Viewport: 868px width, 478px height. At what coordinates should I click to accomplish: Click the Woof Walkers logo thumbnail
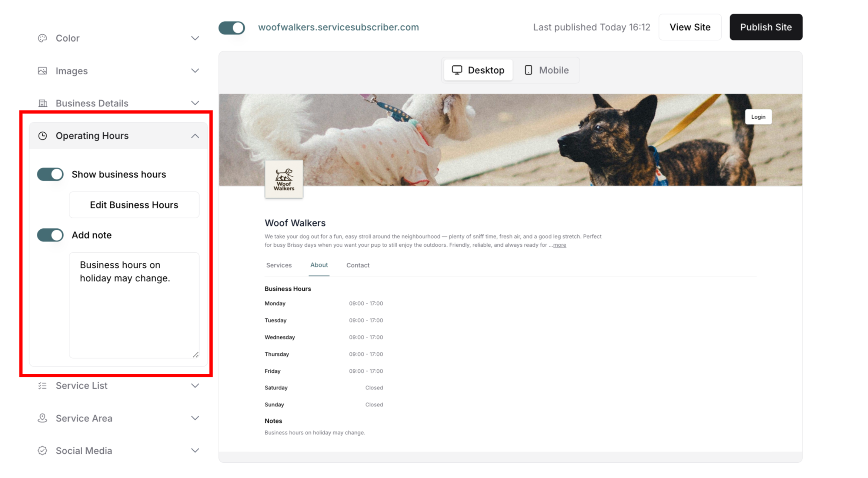coord(284,179)
